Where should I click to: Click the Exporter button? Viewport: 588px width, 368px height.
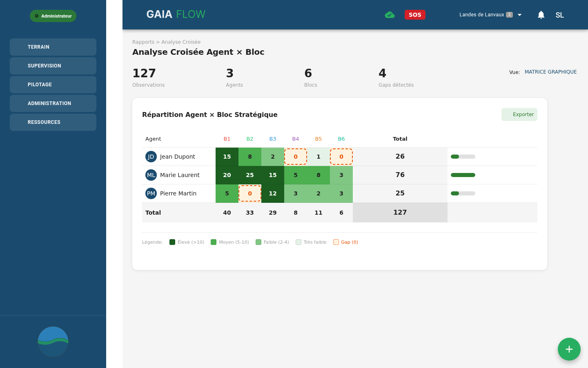click(519, 114)
